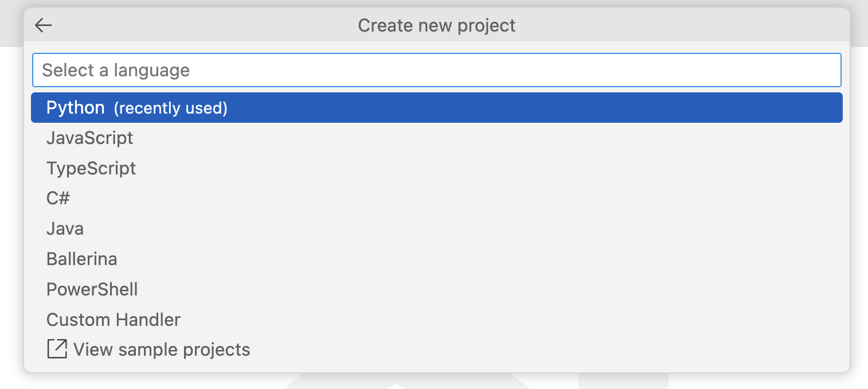The width and height of the screenshot is (868, 389).
Task: Click the recently used label beside Python
Action: point(170,108)
